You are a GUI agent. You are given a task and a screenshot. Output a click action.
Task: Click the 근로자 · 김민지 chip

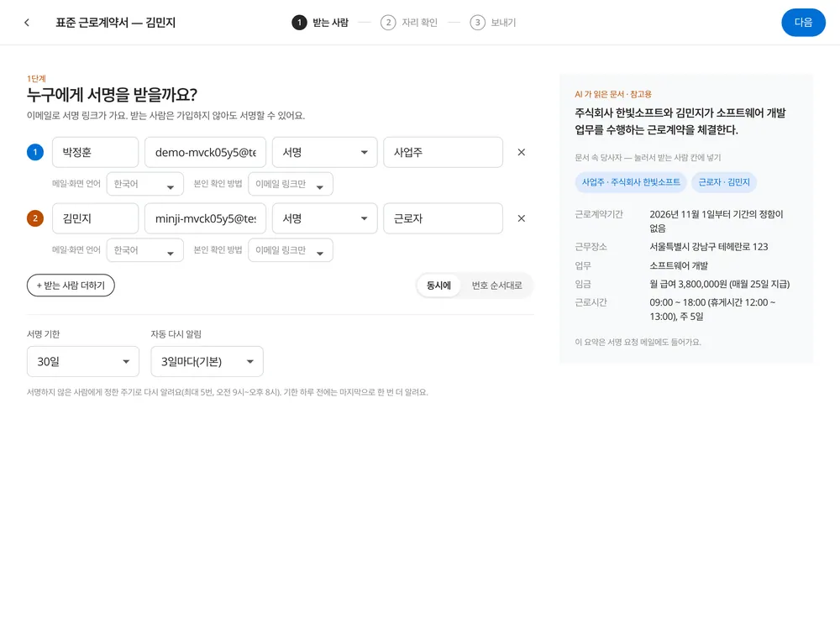tap(724, 182)
